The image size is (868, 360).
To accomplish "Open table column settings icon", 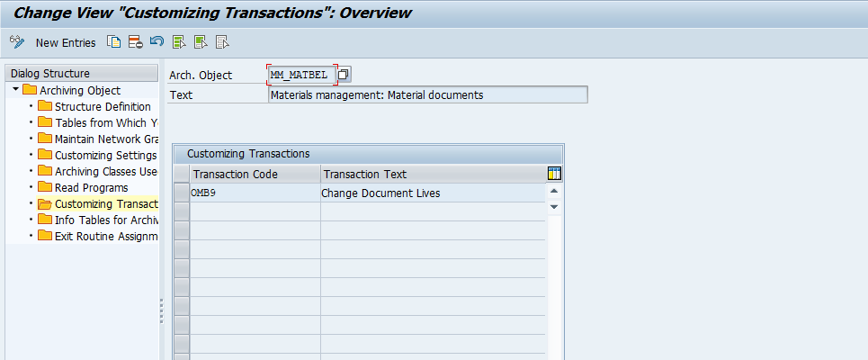I will pyautogui.click(x=554, y=174).
